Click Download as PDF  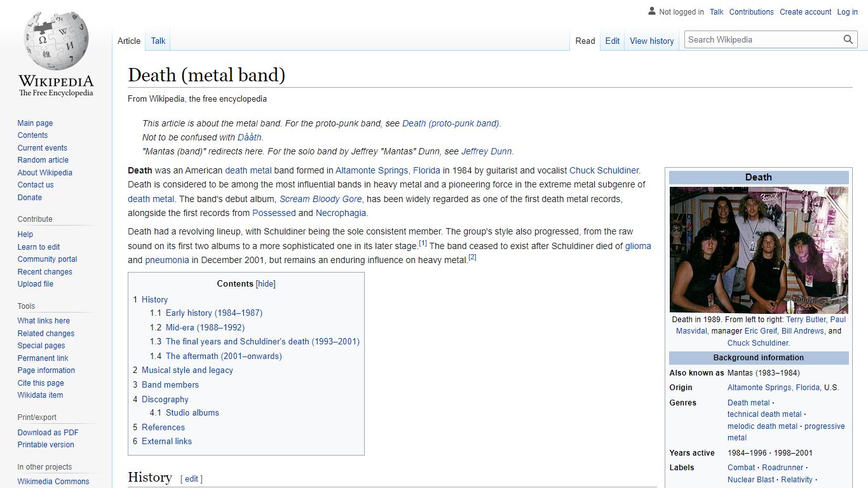pyautogui.click(x=48, y=433)
